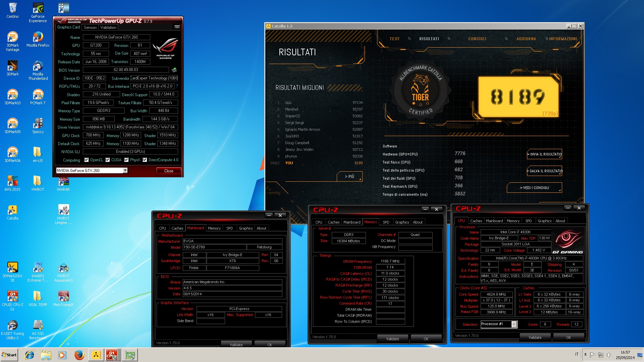
Task: Open the Speccy desktop icon
Action: (x=38, y=126)
